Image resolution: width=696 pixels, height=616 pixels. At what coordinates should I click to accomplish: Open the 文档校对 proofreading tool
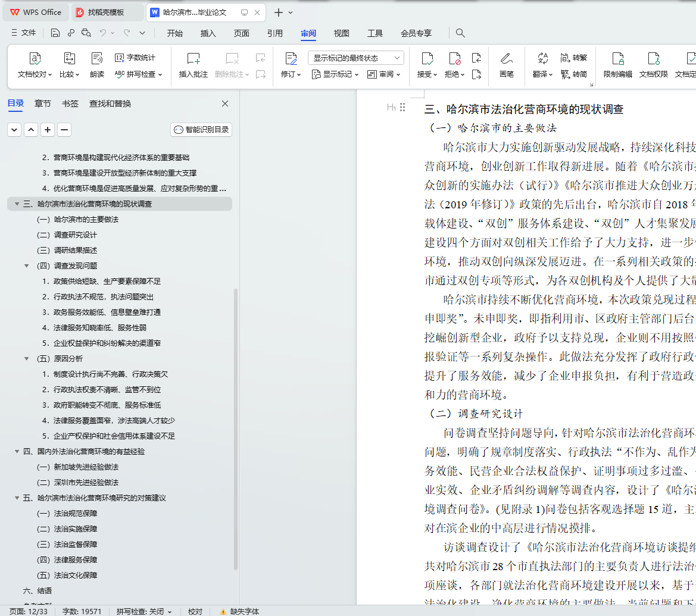tap(35, 65)
